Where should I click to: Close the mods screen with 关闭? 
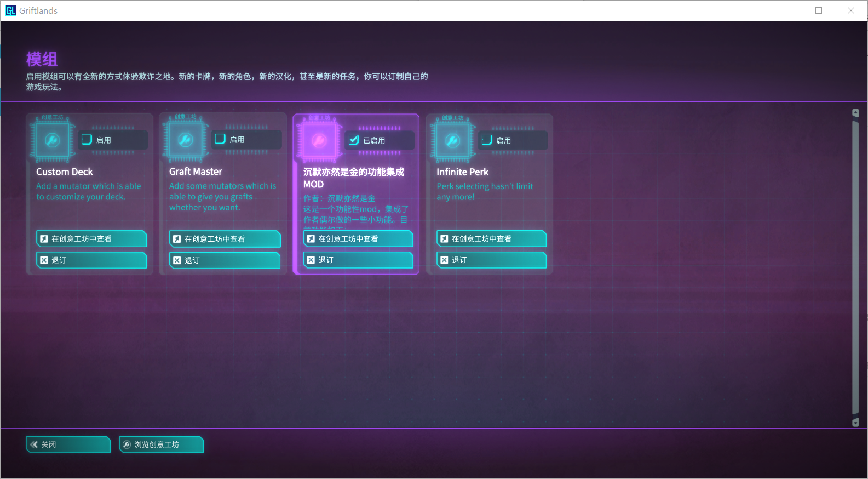[x=68, y=444]
